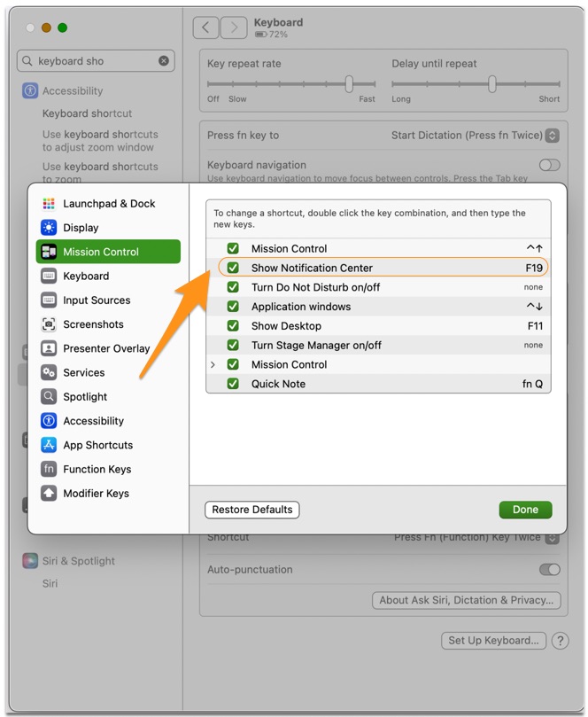
Task: Select the Services gears icon
Action: pos(49,372)
